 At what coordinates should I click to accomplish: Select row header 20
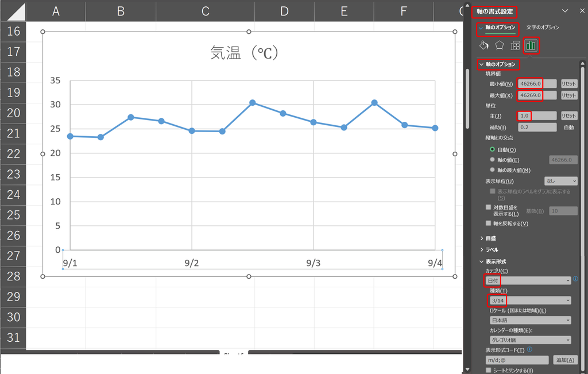[x=14, y=113]
